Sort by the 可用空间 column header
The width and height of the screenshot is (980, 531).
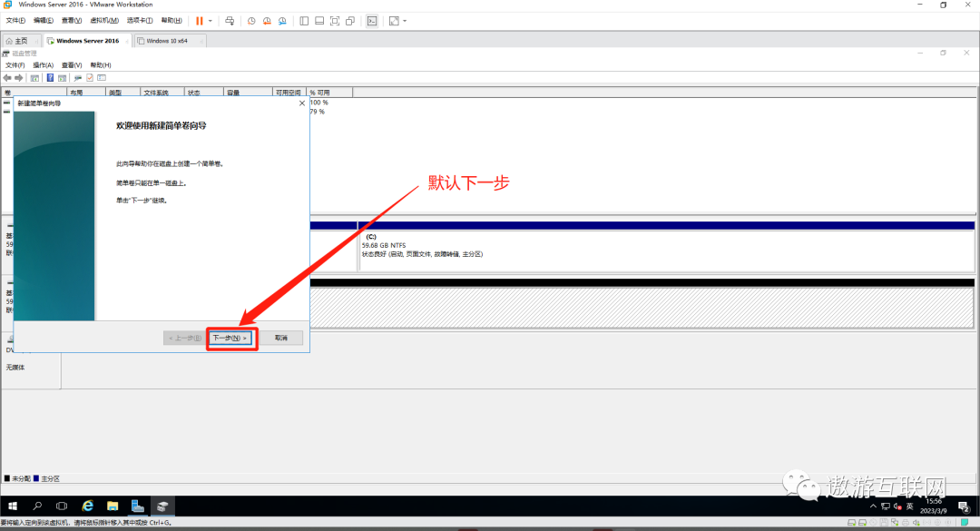289,93
